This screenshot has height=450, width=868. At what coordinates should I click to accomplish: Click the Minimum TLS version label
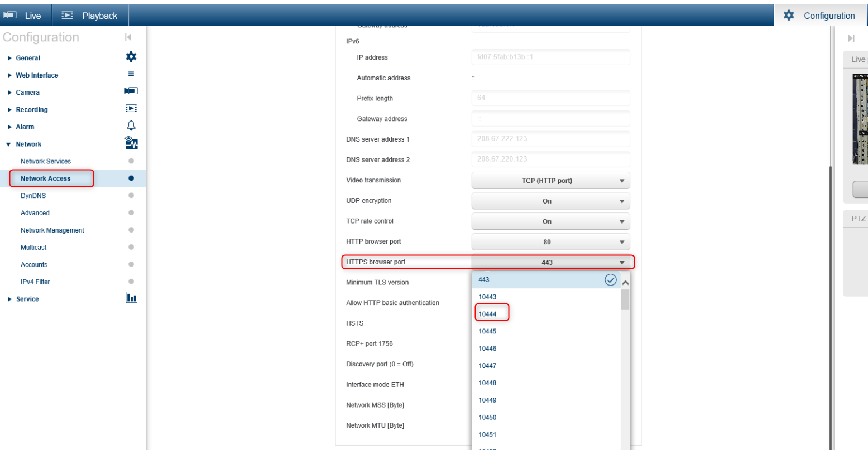[377, 283]
